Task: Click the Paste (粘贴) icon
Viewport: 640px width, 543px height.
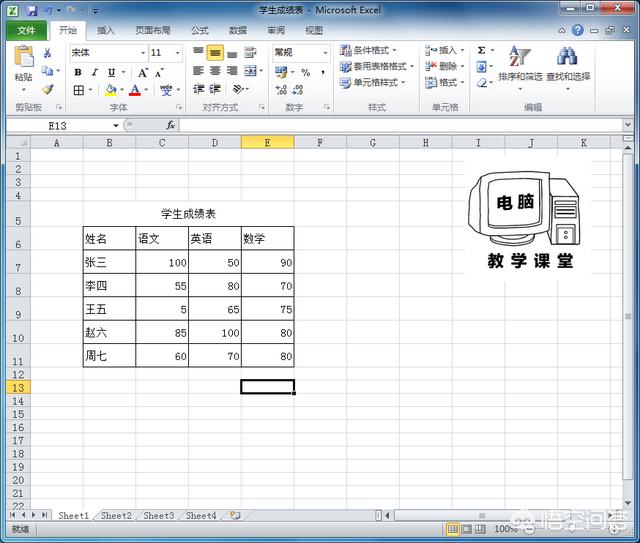Action: pos(22,60)
